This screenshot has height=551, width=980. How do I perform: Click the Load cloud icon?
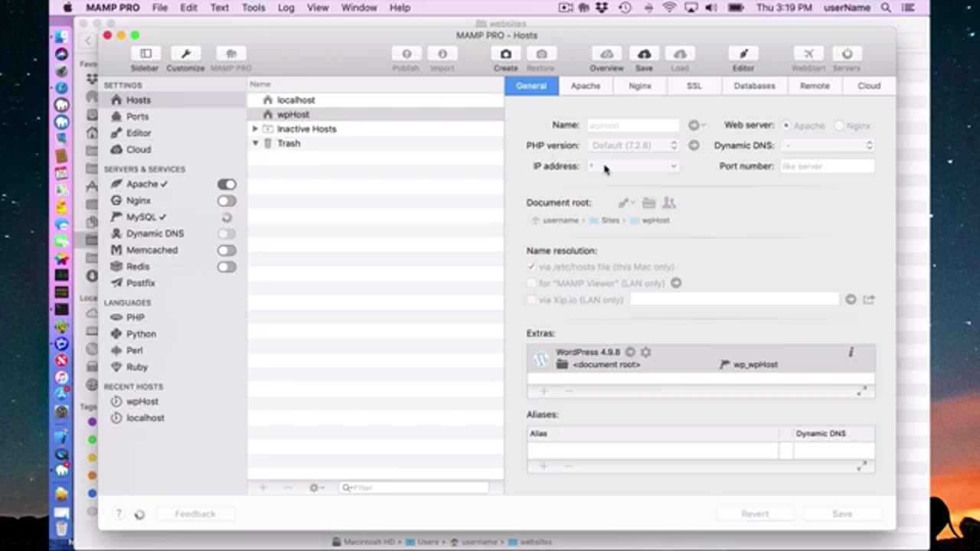click(x=680, y=54)
